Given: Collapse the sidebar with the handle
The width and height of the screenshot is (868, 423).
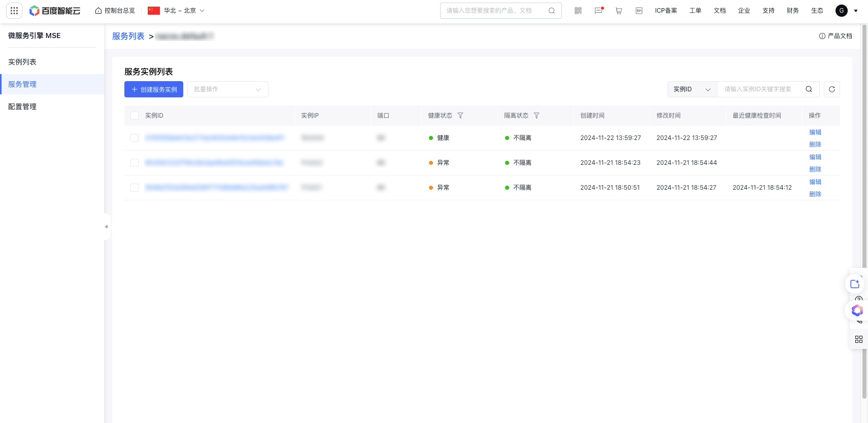Looking at the screenshot, I should (x=106, y=227).
